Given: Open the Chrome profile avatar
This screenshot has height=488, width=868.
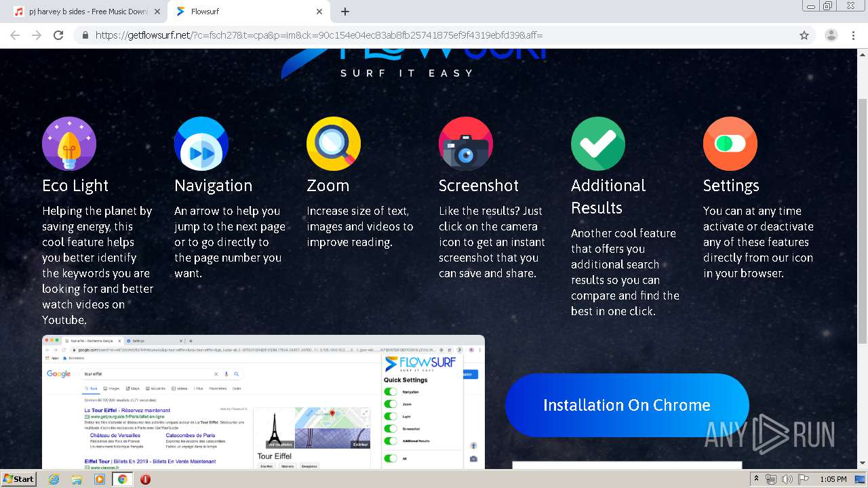Looking at the screenshot, I should 831,35.
